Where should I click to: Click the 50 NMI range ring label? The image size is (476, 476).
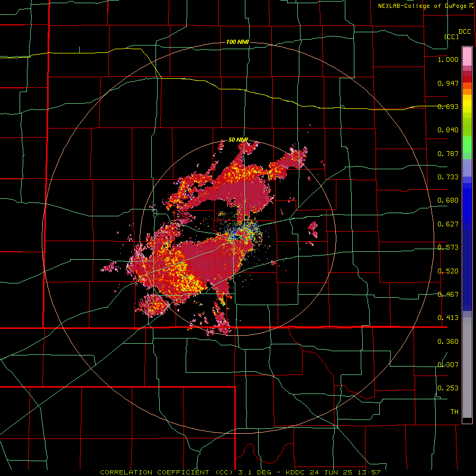239,140
